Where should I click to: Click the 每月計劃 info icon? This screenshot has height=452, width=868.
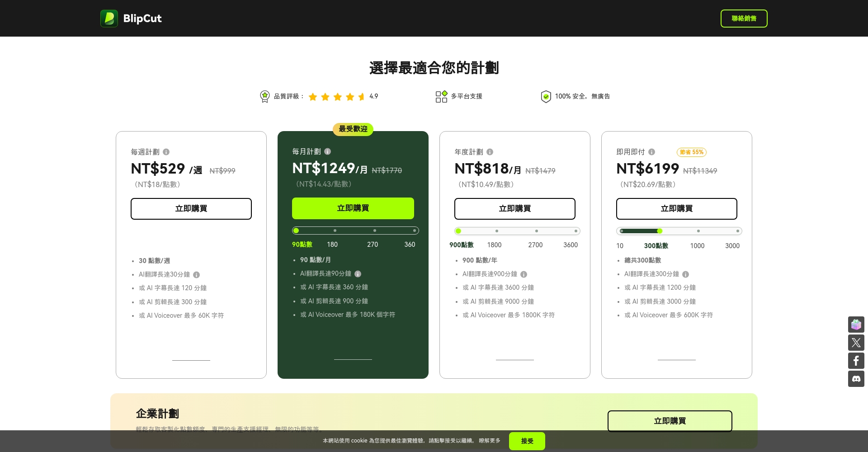click(x=328, y=151)
